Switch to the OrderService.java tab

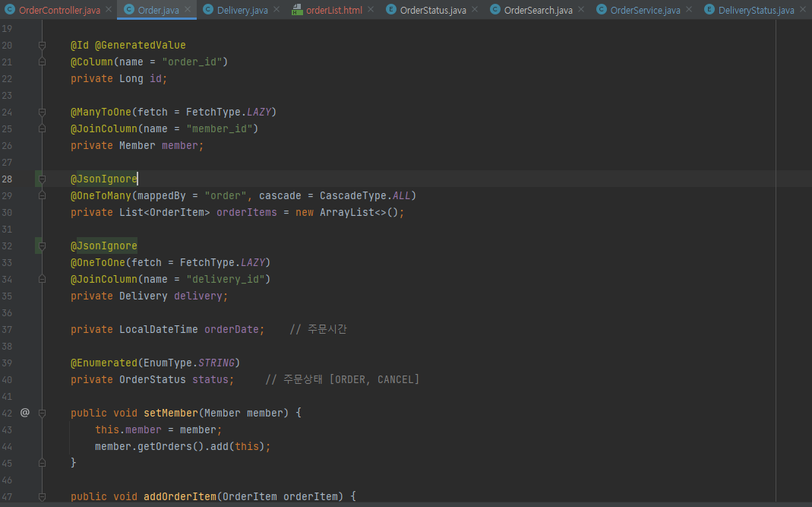point(645,10)
